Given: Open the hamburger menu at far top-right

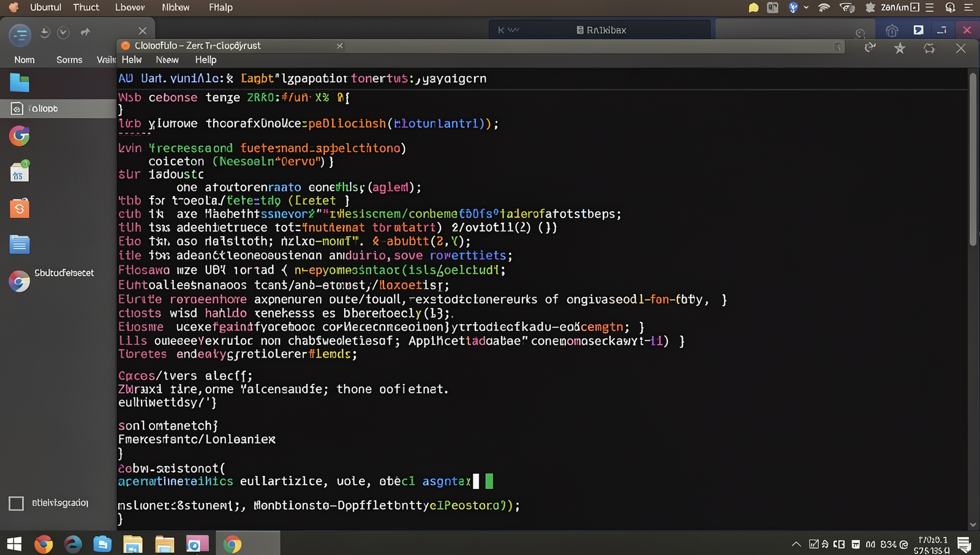Looking at the screenshot, I should point(968,7).
